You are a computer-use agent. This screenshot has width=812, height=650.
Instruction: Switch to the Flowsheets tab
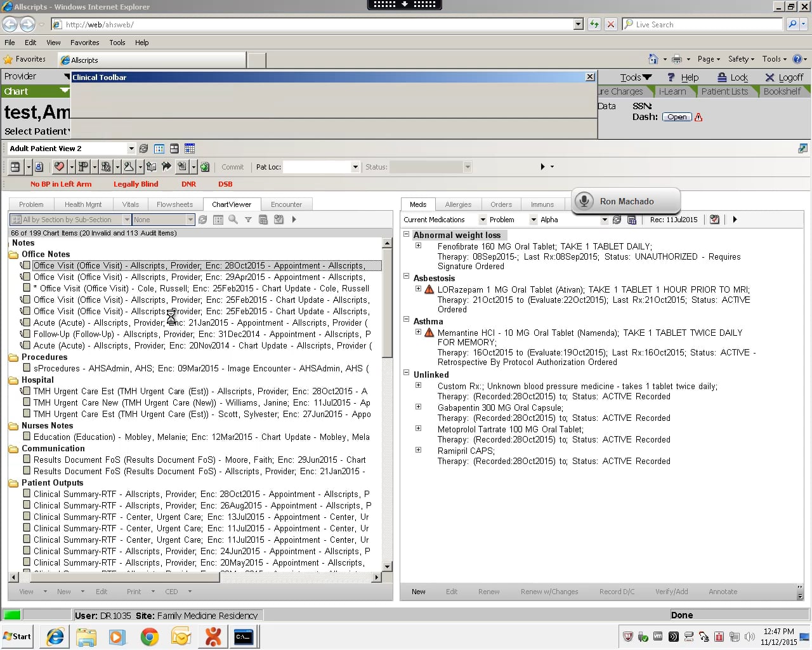[x=175, y=204]
